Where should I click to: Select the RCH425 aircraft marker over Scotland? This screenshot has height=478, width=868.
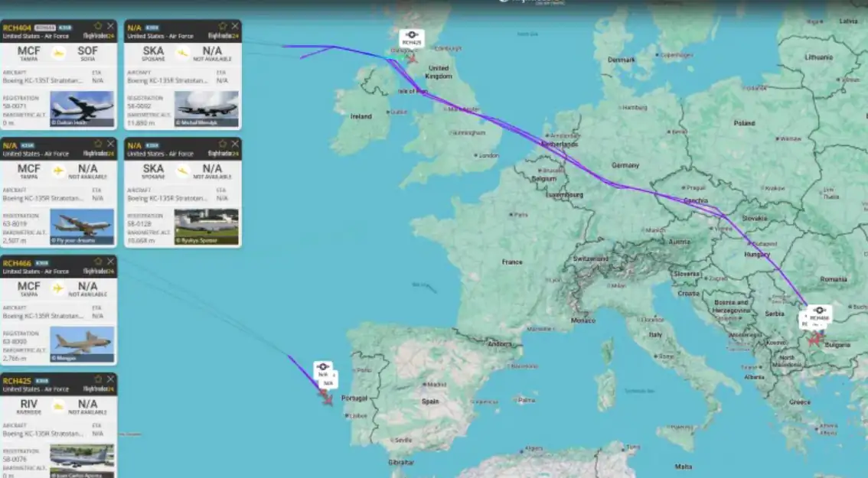click(x=411, y=58)
